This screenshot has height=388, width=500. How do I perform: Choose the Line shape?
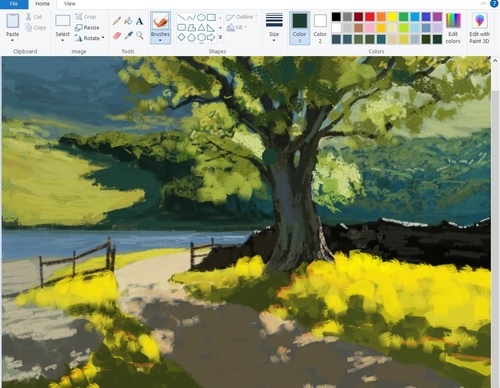(x=181, y=17)
